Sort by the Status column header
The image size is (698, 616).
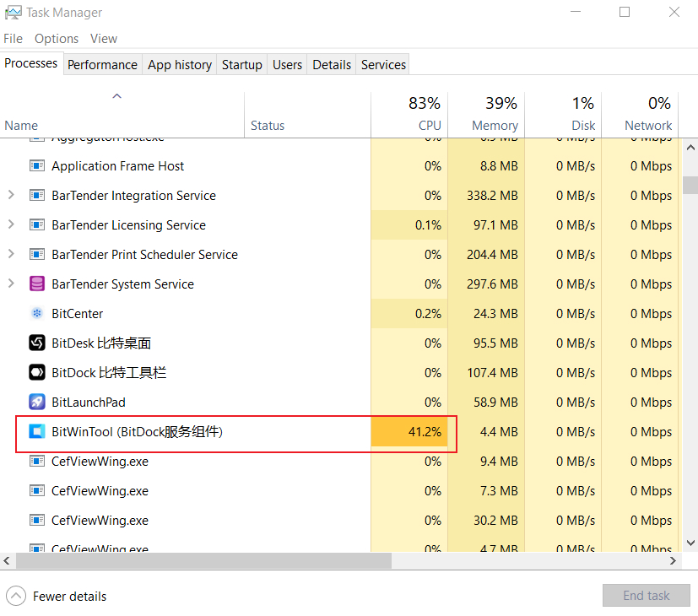tap(307, 115)
